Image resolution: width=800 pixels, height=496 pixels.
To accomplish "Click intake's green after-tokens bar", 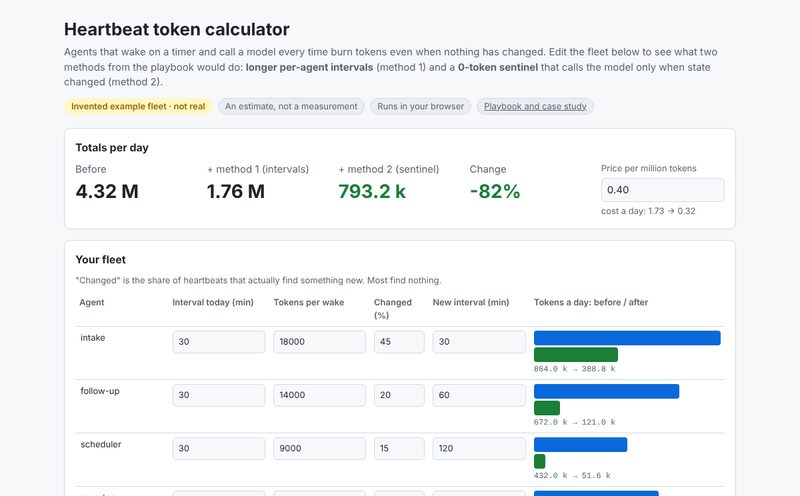I will [576, 355].
